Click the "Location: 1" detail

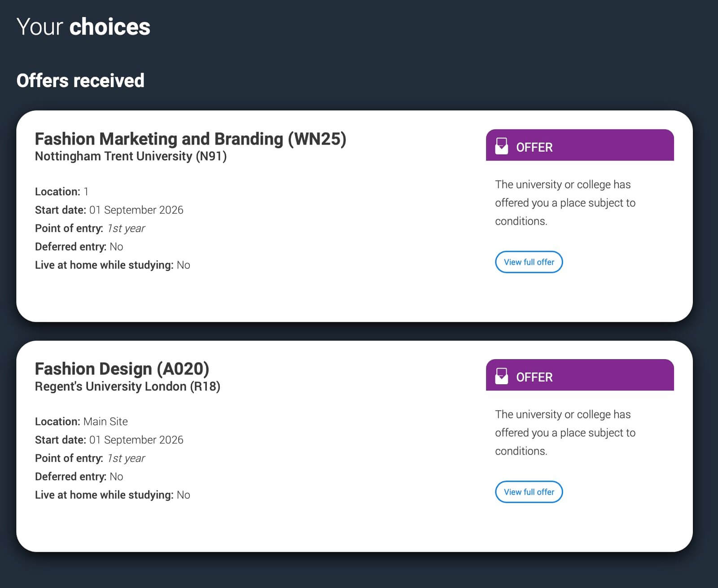click(x=61, y=192)
